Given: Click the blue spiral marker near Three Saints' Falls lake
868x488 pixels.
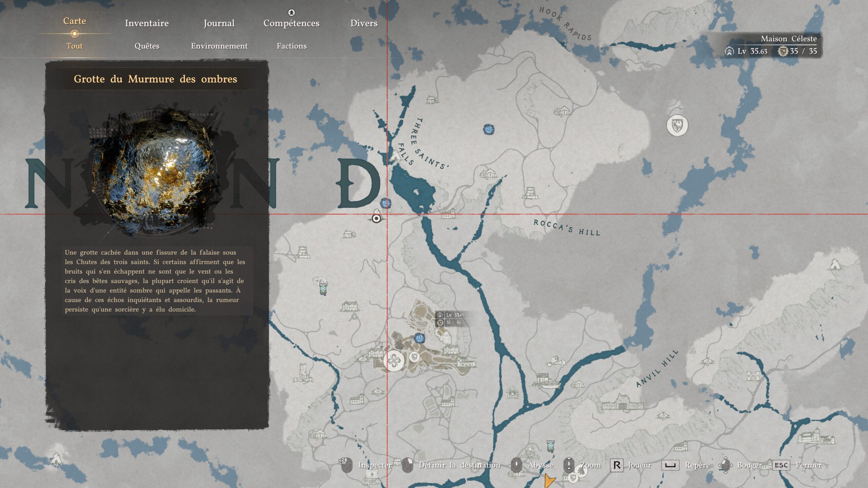Looking at the screenshot, I should click(386, 203).
